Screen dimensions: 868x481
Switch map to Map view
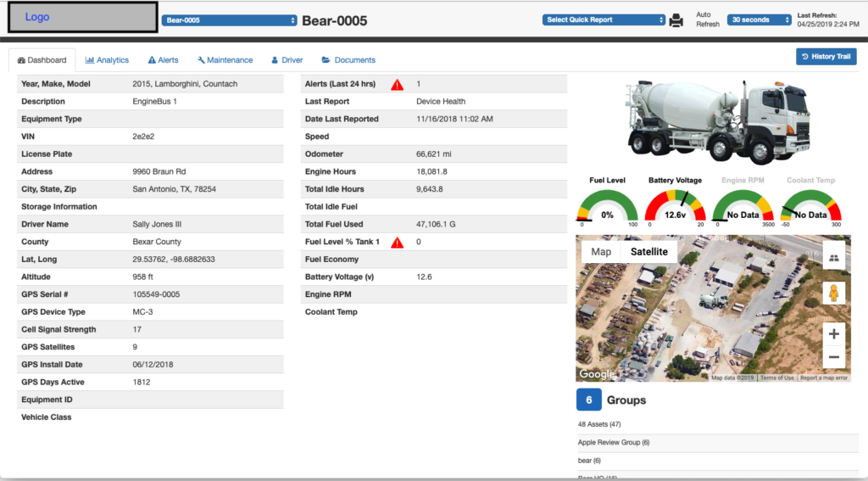(601, 252)
